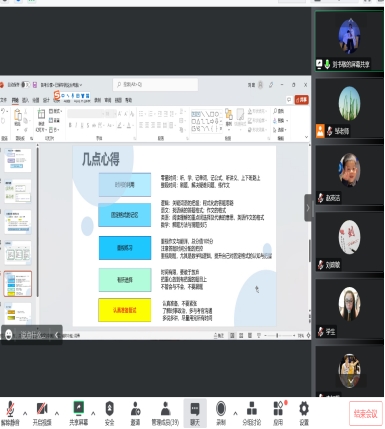Expand share screen options arrow
Screen dimensions: 385x429
click(x=93, y=413)
